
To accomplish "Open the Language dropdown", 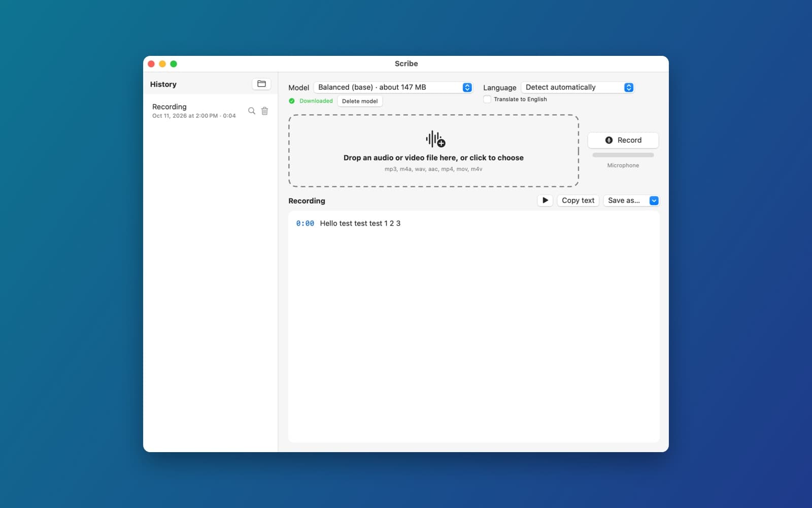I will tap(578, 87).
